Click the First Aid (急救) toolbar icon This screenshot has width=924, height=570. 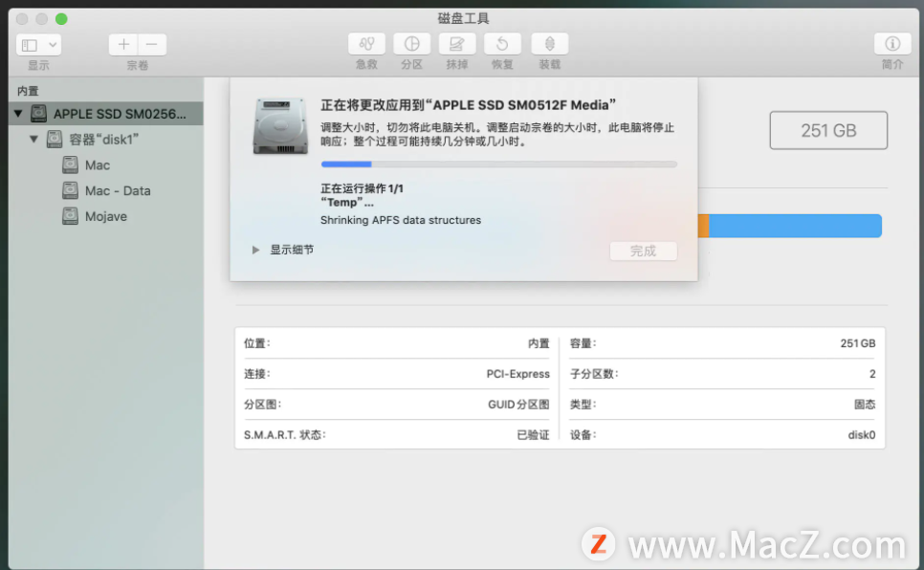click(366, 44)
